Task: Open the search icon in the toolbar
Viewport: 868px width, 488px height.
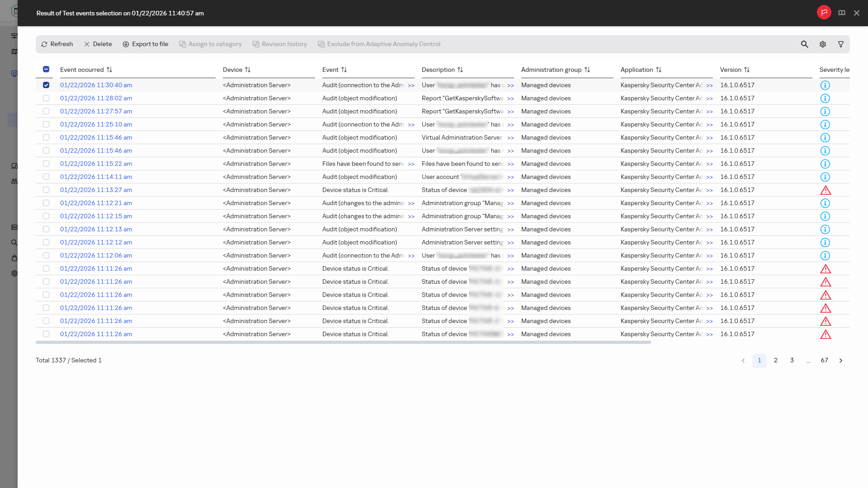Action: click(x=804, y=44)
